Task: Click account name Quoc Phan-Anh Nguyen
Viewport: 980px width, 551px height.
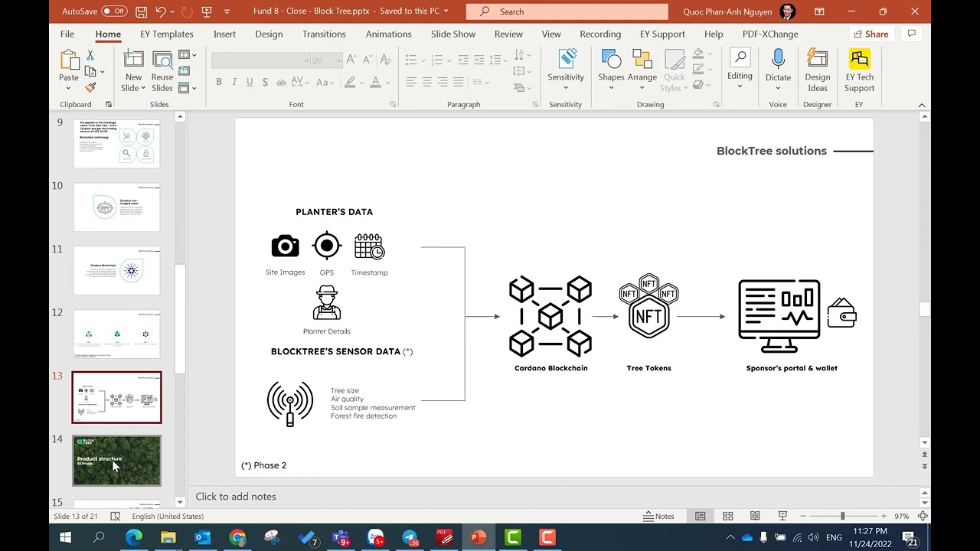Action: click(x=728, y=11)
